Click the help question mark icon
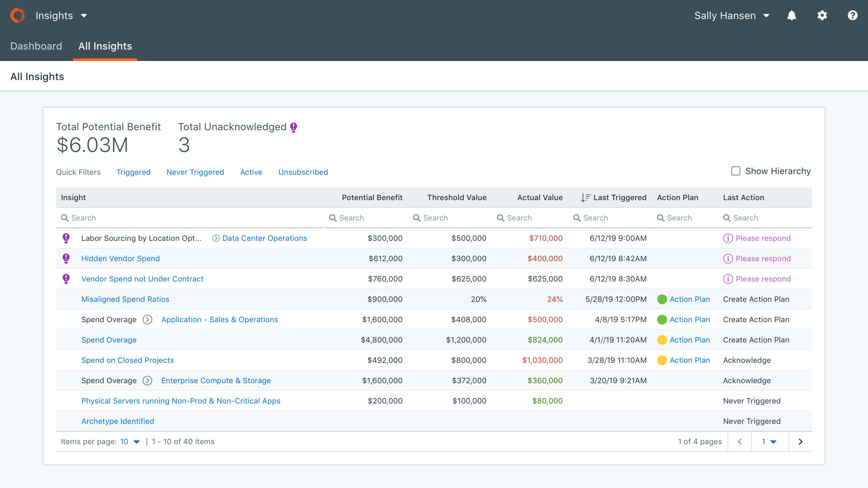868x488 pixels. point(852,16)
